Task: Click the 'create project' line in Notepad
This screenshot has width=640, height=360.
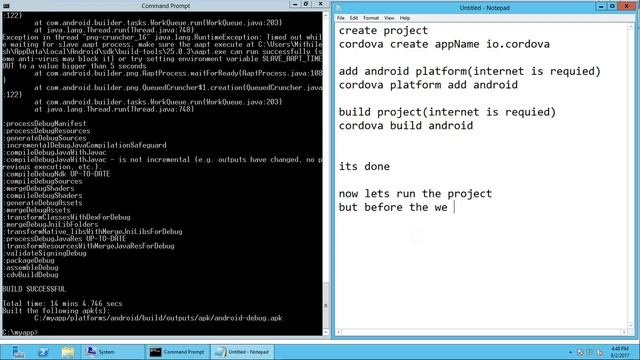Action: [383, 31]
